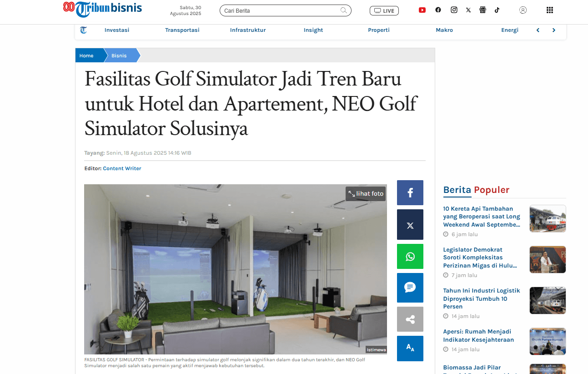Open the Transportasi category
Image resolution: width=588 pixels, height=374 pixels.
(182, 30)
